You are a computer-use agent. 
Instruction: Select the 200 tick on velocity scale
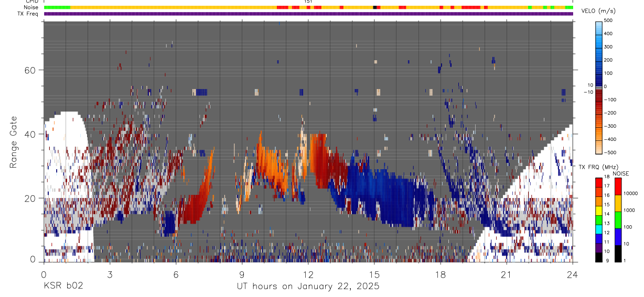(609, 60)
